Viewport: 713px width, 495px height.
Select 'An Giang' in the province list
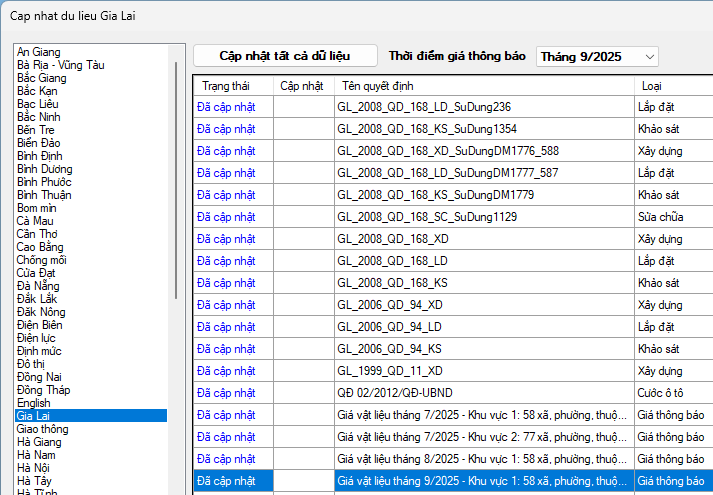pos(39,52)
